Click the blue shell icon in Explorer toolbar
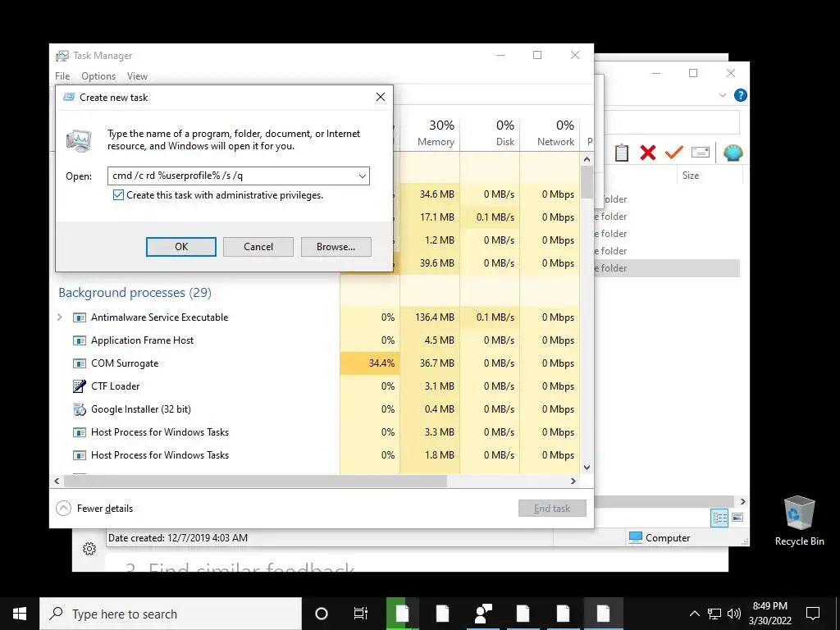 pos(733,153)
